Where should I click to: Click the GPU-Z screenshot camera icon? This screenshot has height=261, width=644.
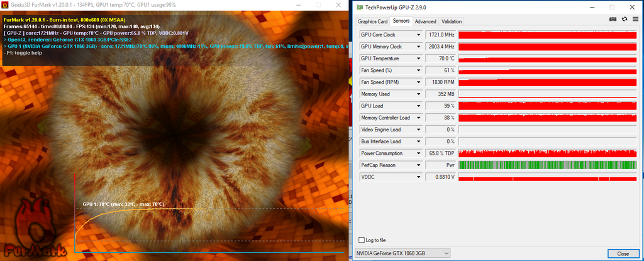pos(613,19)
